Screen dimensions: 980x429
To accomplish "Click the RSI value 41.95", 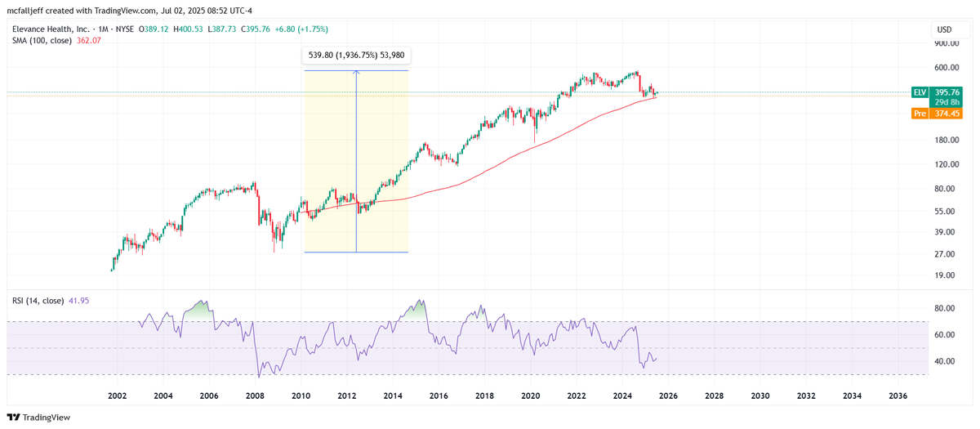I will coord(79,301).
